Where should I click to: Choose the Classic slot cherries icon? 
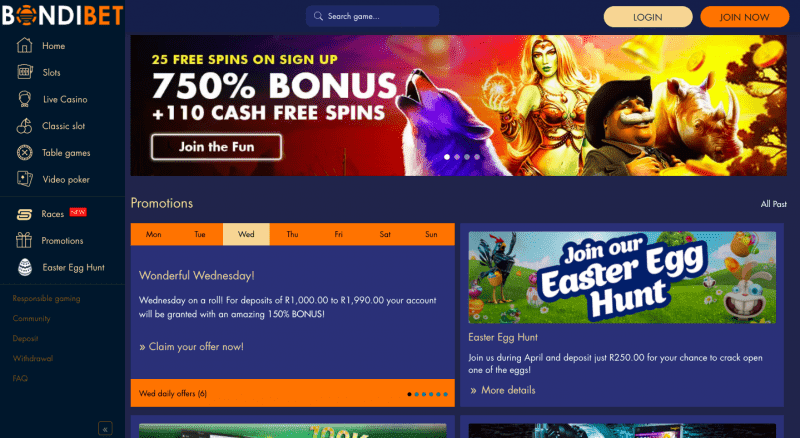[24, 126]
